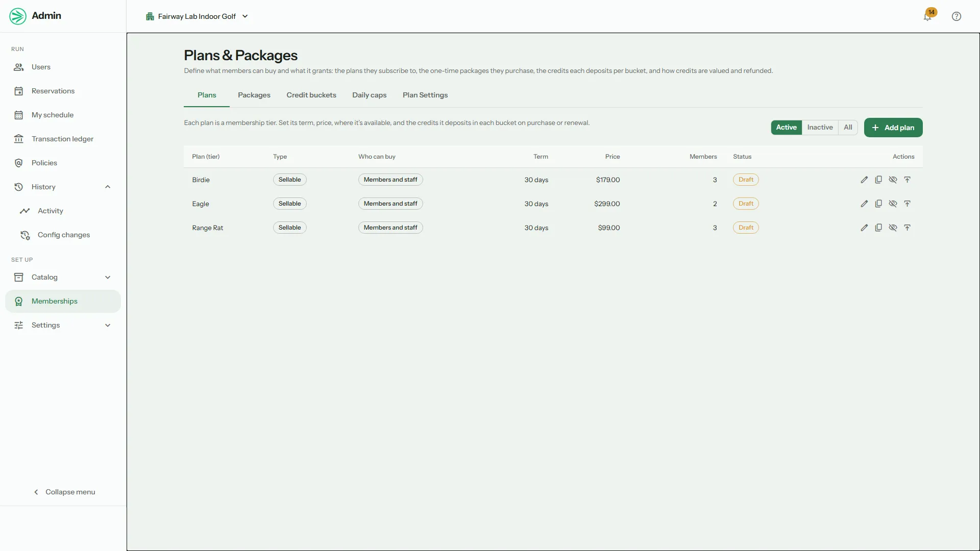Open Policies in the sidebar

(x=63, y=163)
